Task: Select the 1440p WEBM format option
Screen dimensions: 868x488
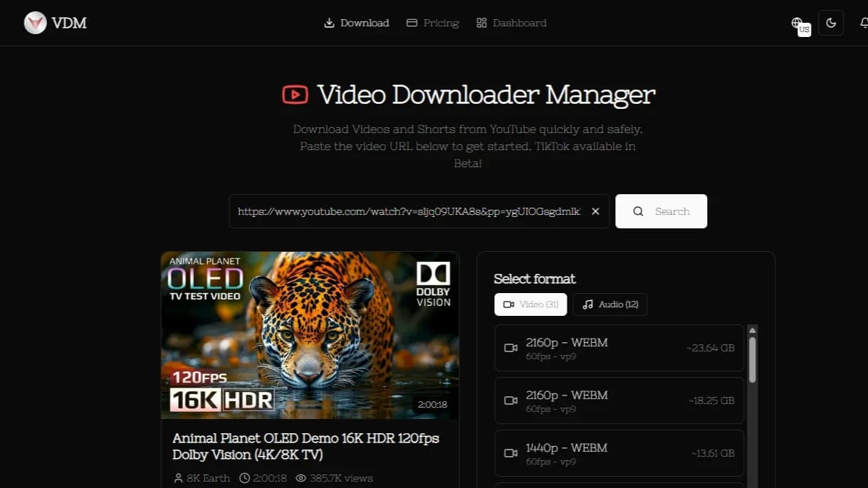Action: (x=618, y=453)
